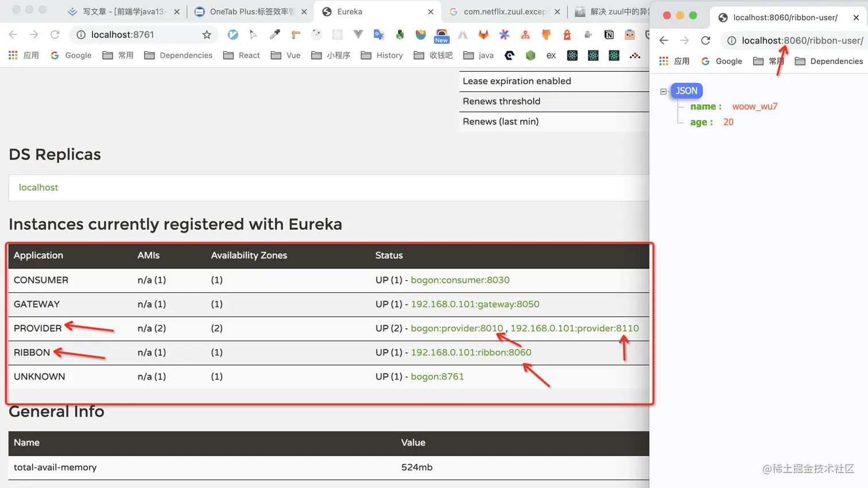Click the Vue devtools extension icon
This screenshot has width=868, height=488.
tap(358, 34)
